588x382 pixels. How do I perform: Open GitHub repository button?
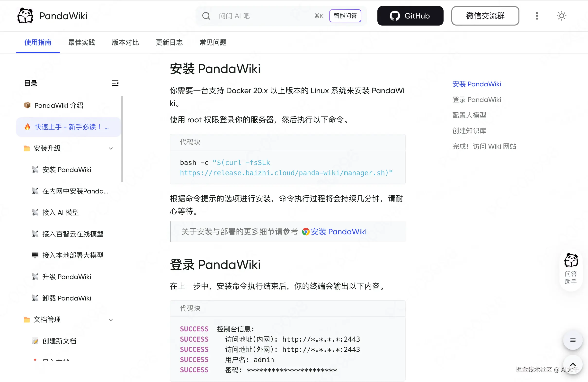coord(410,16)
